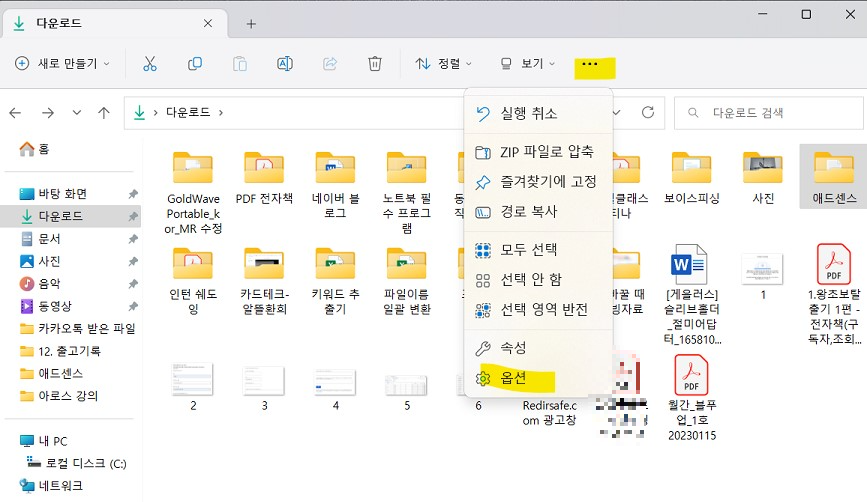The width and height of the screenshot is (867, 502).
Task: Open 로컬 디스크 (C:) in sidebar
Action: (77, 463)
